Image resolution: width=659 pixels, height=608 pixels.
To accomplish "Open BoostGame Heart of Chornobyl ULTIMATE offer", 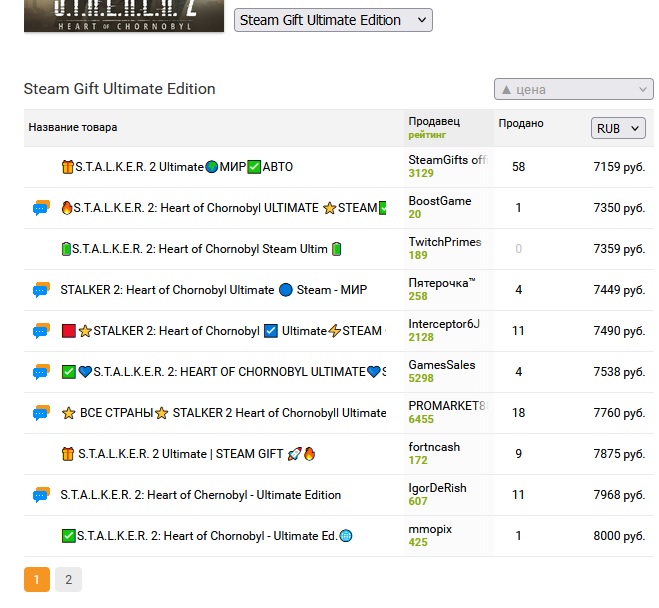I will tap(224, 208).
